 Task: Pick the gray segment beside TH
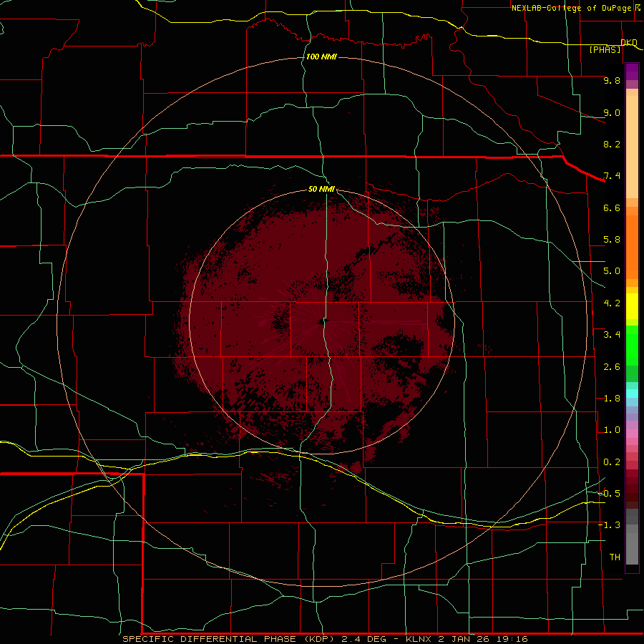[x=632, y=549]
